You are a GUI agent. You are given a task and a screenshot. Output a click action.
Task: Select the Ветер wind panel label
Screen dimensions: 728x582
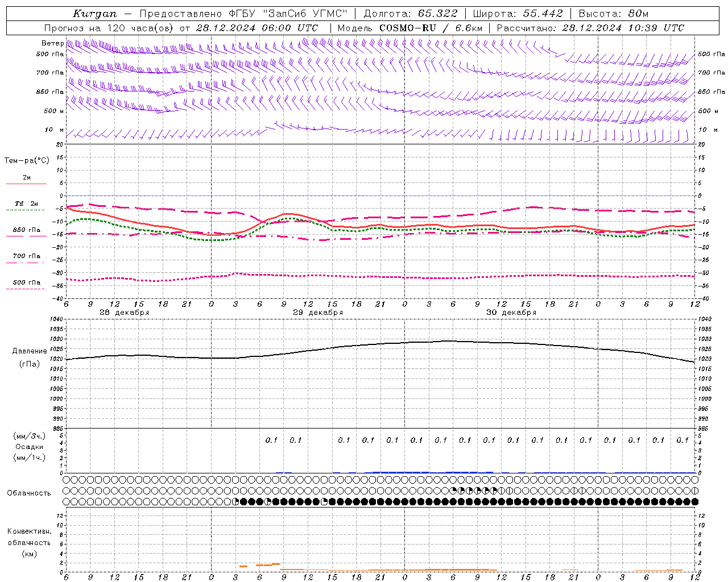click(52, 43)
